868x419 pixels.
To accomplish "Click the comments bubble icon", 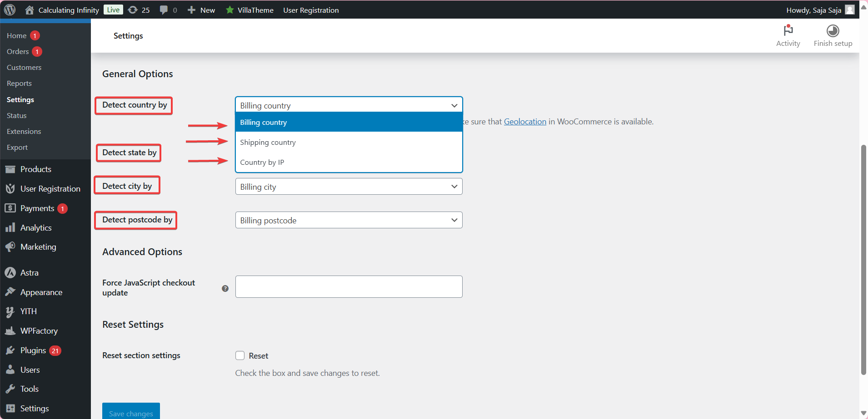I will pyautogui.click(x=164, y=10).
